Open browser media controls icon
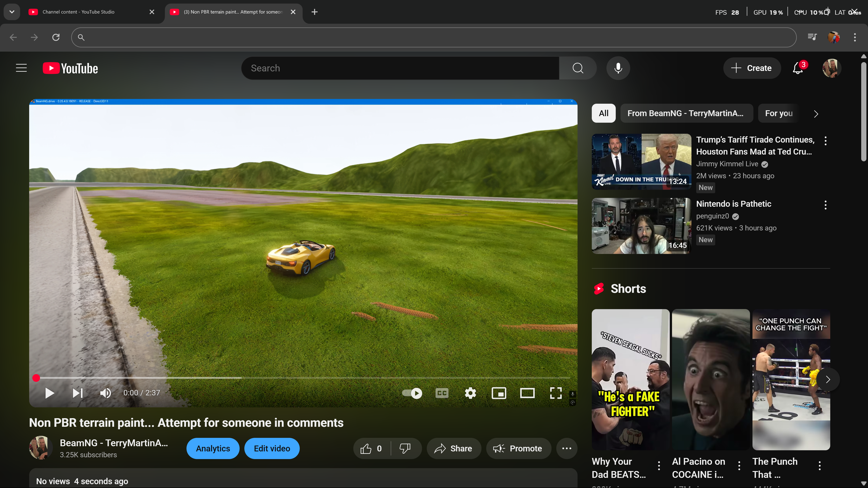868x488 pixels. (x=812, y=37)
